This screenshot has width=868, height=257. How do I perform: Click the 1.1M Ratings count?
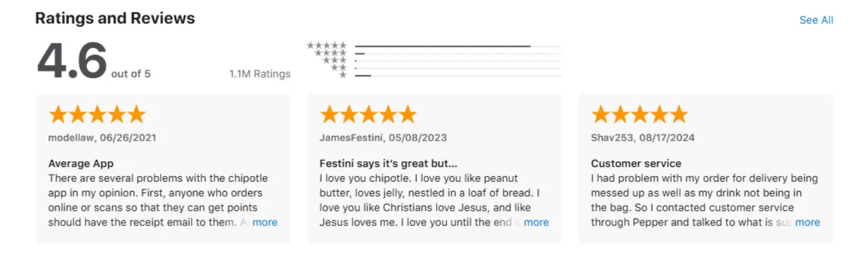(260, 74)
